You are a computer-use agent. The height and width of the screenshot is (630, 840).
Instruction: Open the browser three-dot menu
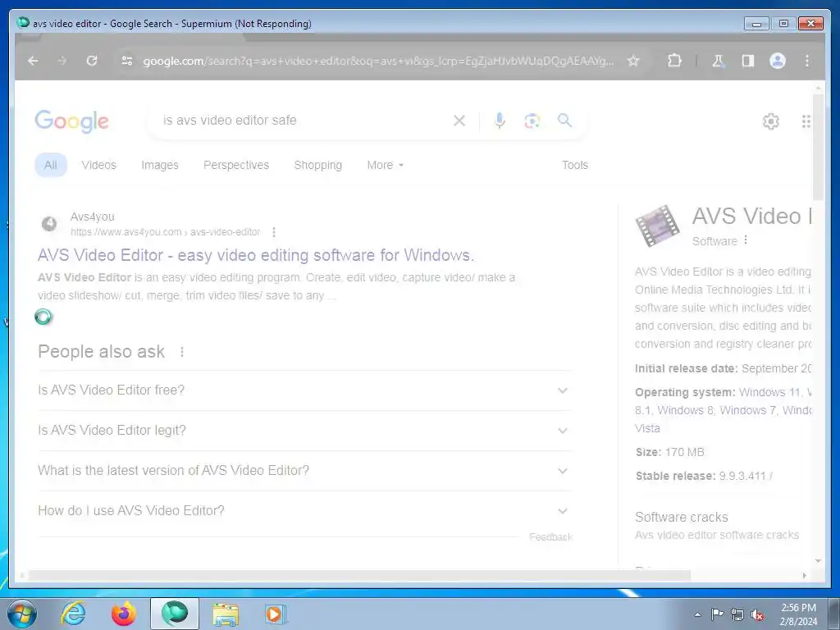click(807, 61)
